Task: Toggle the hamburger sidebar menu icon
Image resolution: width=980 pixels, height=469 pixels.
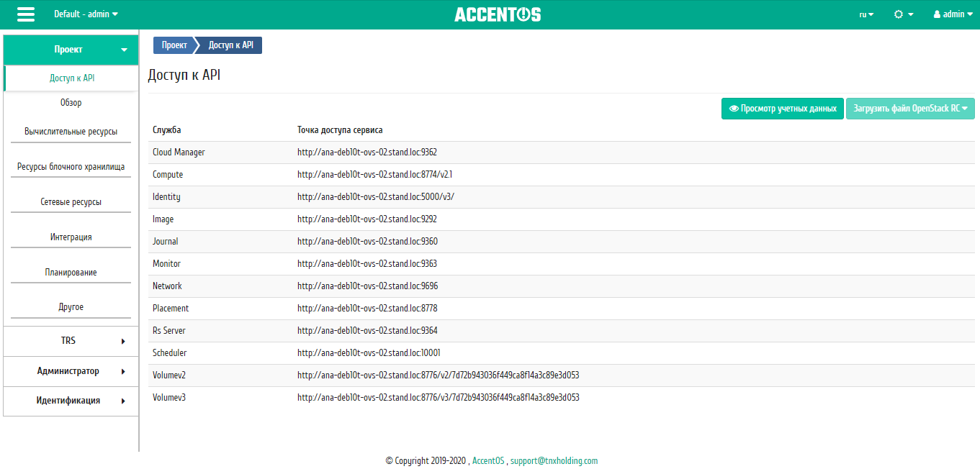Action: 26,14
